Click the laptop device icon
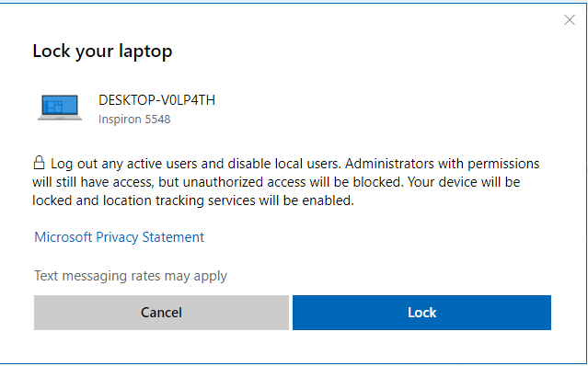The width and height of the screenshot is (588, 366). [60, 108]
